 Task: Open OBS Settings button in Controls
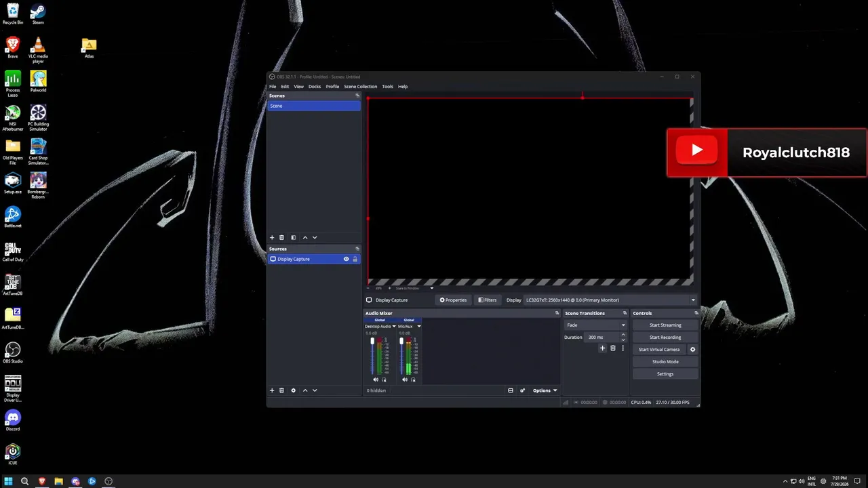click(x=665, y=374)
